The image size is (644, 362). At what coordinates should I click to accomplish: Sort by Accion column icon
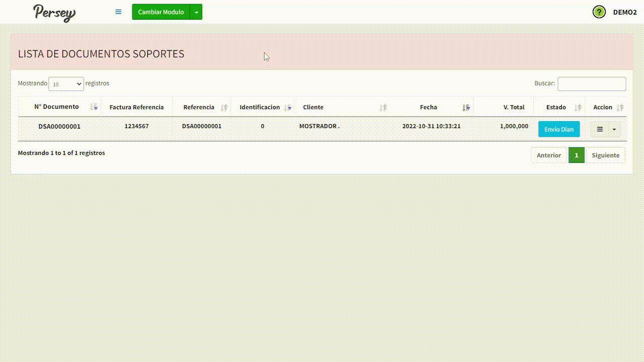pyautogui.click(x=620, y=108)
